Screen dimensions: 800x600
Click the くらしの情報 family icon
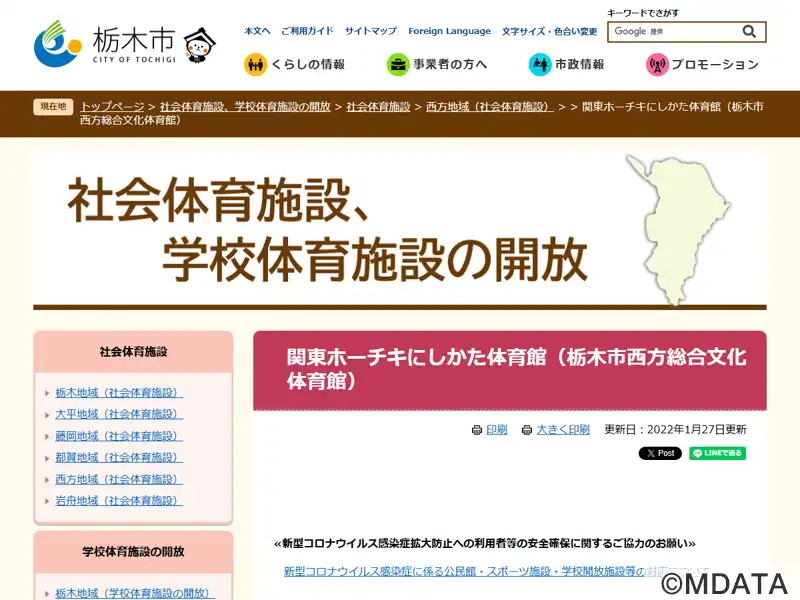tap(255, 64)
